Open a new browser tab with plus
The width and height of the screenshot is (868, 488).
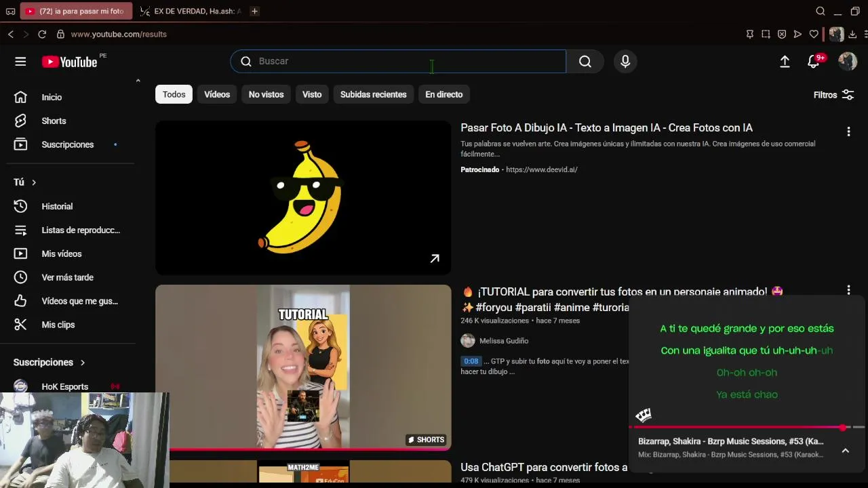[254, 11]
